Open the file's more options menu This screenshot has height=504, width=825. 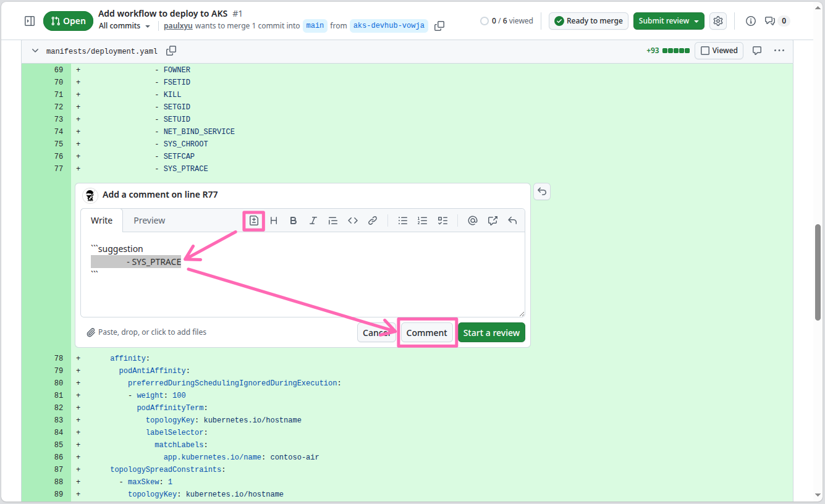point(779,51)
